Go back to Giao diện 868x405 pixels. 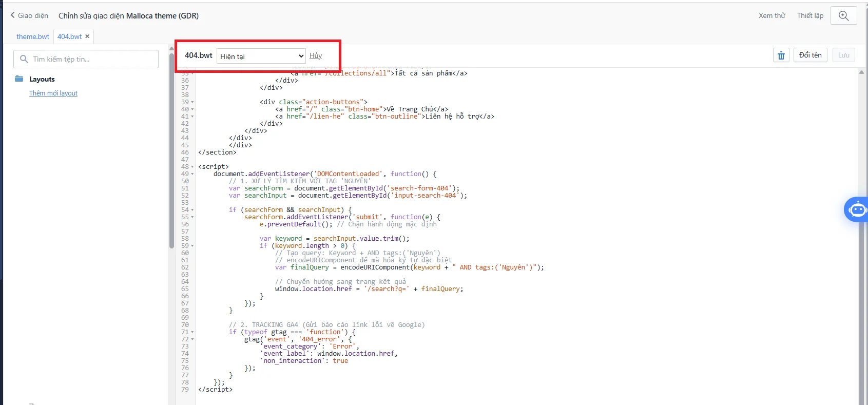click(x=29, y=15)
